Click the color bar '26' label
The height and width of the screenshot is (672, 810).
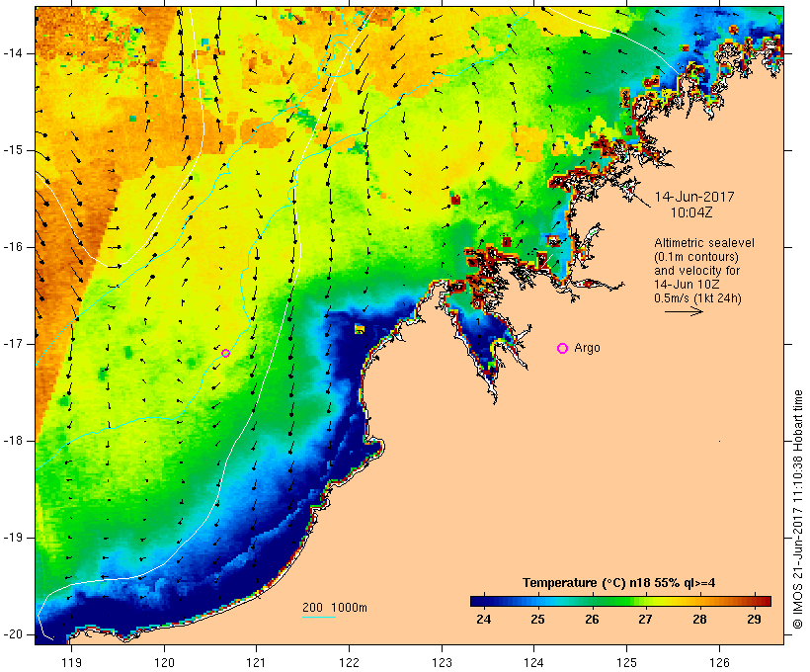click(x=592, y=619)
